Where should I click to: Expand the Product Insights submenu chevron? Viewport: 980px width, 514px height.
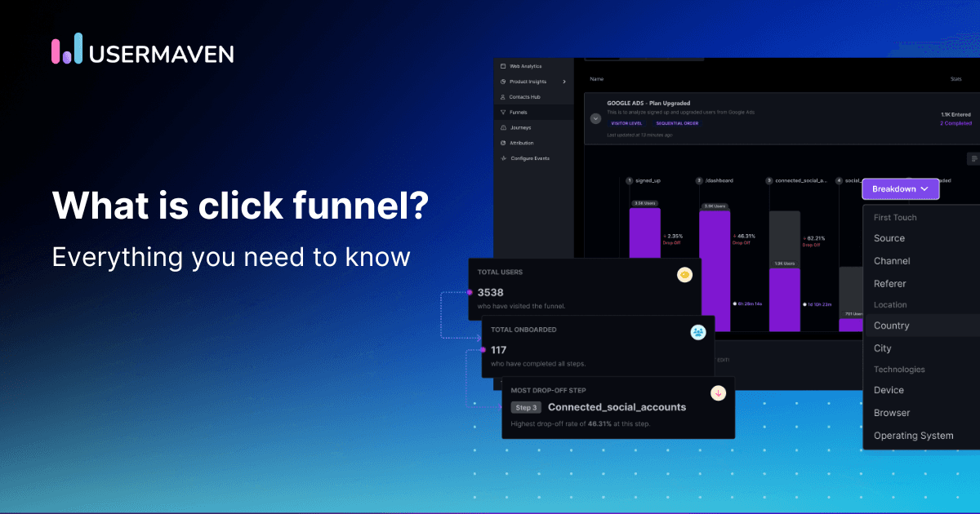click(x=564, y=82)
